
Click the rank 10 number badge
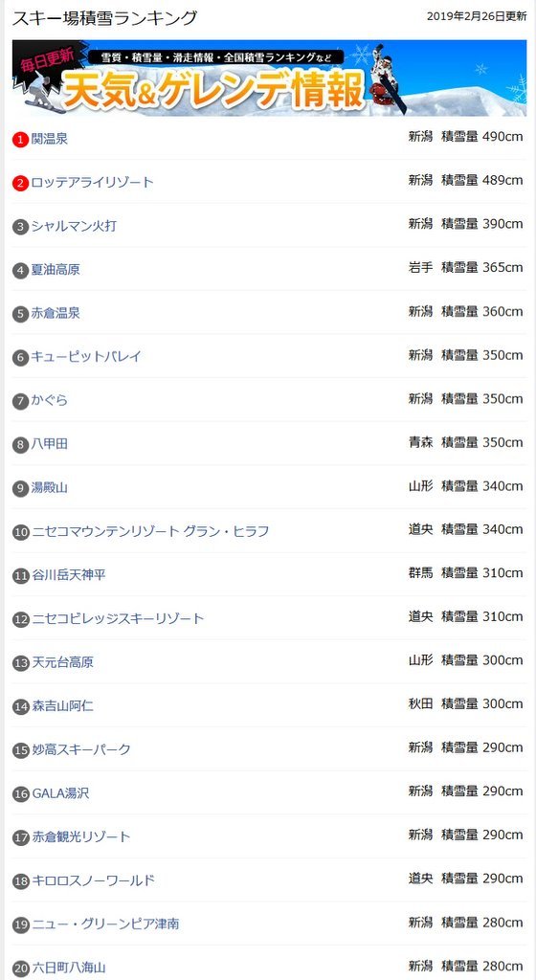(21, 532)
